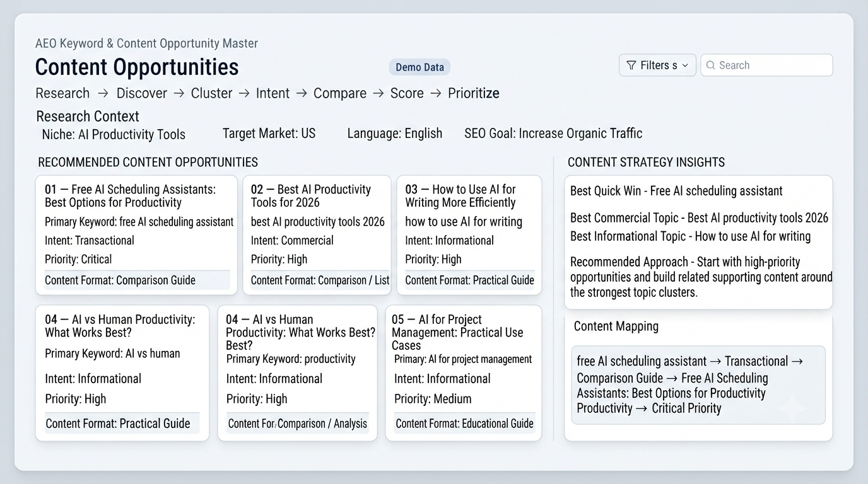
Task: Click 'Best Commercial Topic' insight line
Action: click(699, 218)
